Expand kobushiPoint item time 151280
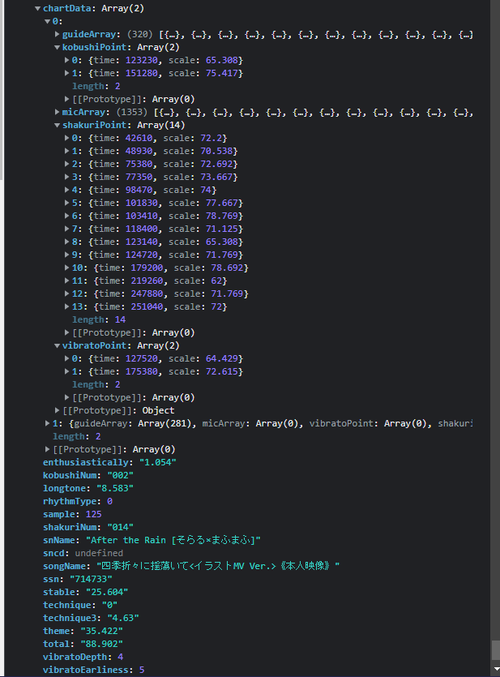 click(x=67, y=73)
